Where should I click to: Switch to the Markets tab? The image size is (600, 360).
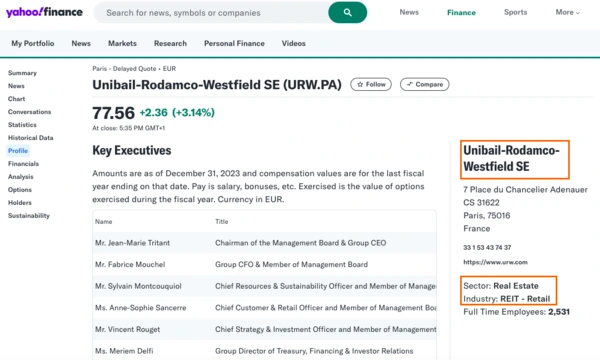click(122, 44)
